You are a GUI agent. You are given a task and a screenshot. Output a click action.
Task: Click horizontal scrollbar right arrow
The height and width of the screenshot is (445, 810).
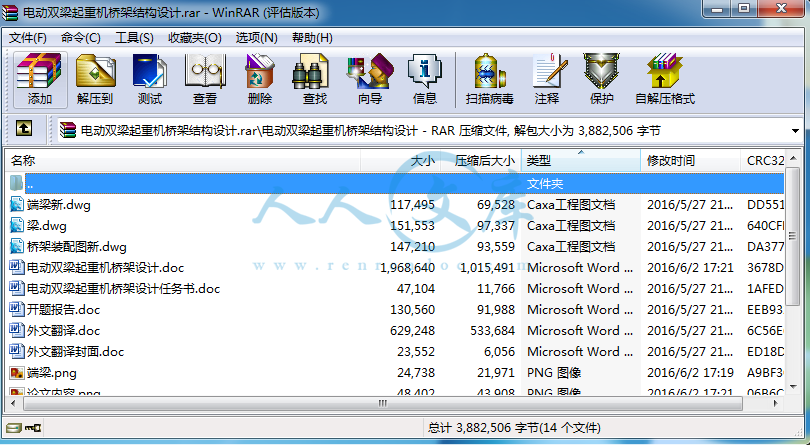(776, 403)
